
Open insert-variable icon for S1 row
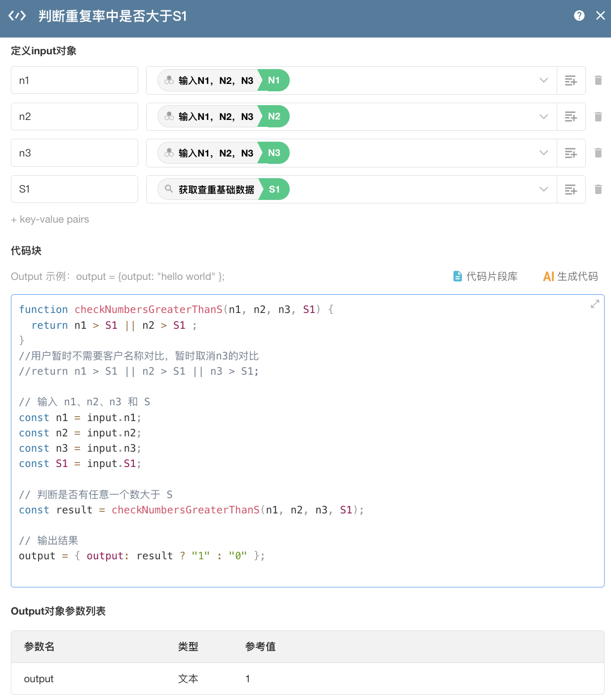[x=571, y=190]
